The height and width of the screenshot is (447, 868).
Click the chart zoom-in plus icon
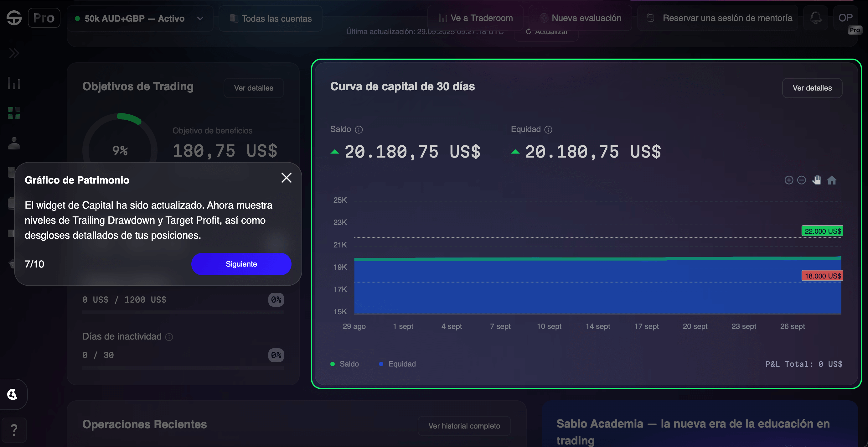[x=788, y=180]
